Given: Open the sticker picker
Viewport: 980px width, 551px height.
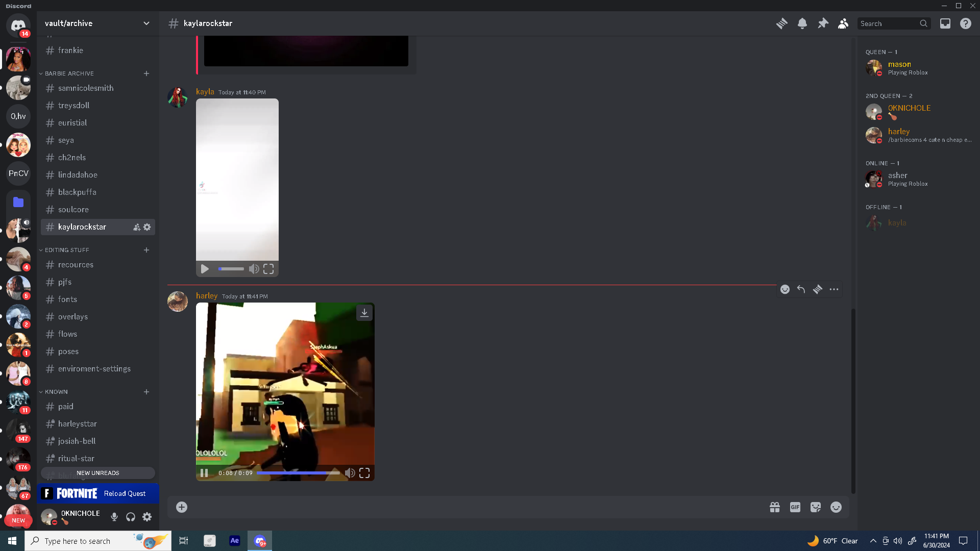Looking at the screenshot, I should click(816, 507).
